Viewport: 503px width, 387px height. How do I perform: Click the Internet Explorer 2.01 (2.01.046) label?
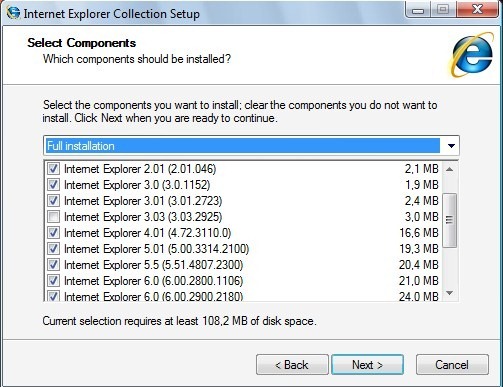[x=140, y=169]
